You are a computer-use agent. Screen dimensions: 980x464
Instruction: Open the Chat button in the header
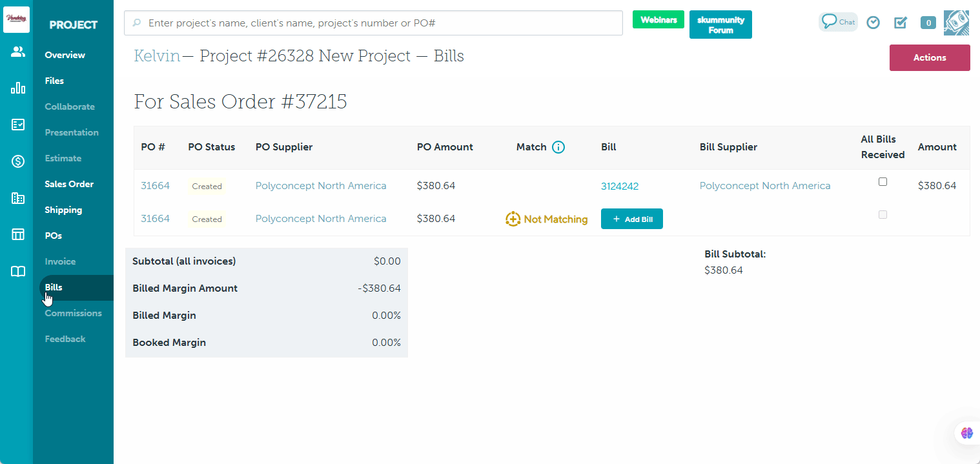(838, 22)
